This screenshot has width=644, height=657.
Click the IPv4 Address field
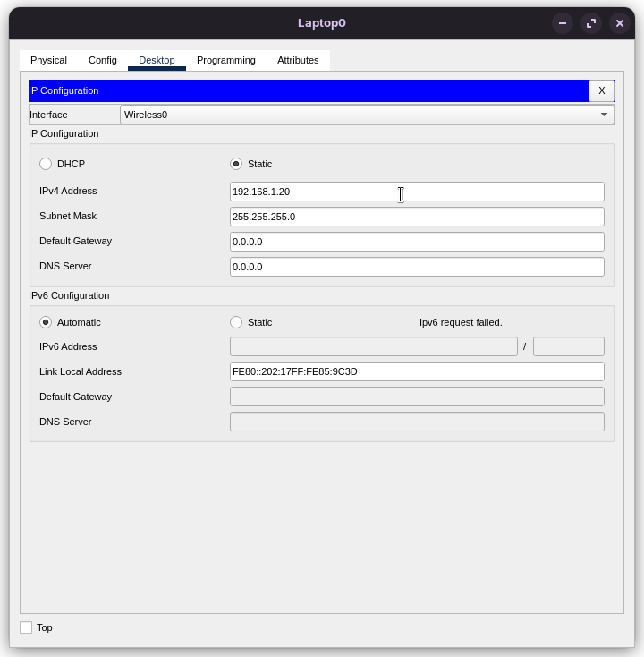click(417, 192)
